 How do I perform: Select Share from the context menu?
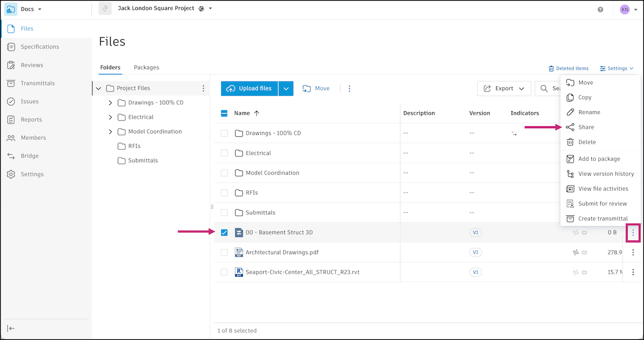coord(586,127)
